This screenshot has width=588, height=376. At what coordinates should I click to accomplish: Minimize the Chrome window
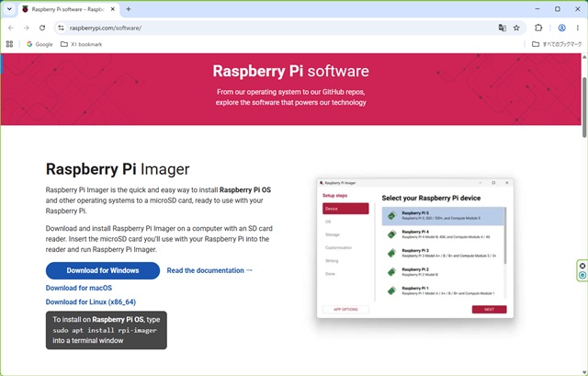(537, 9)
